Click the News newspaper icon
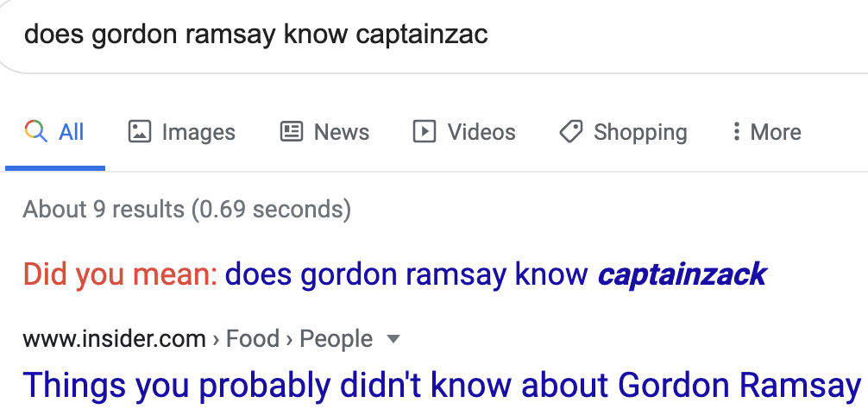Image resolution: width=868 pixels, height=409 pixels. (x=291, y=132)
